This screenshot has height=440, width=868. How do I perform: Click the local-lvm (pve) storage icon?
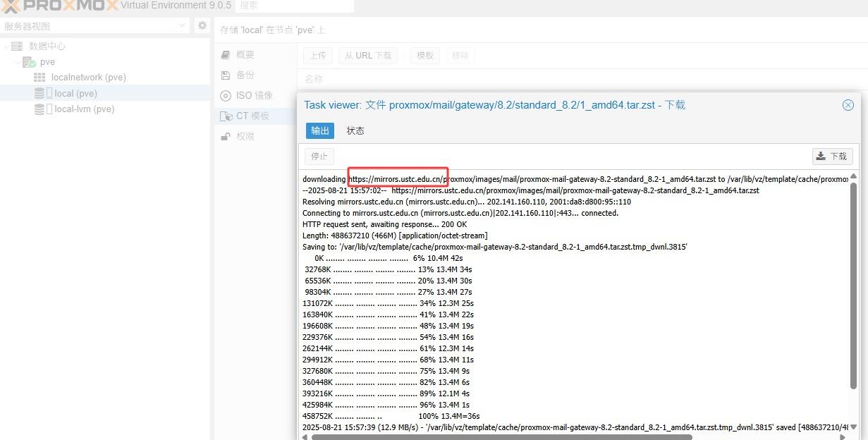[39, 109]
